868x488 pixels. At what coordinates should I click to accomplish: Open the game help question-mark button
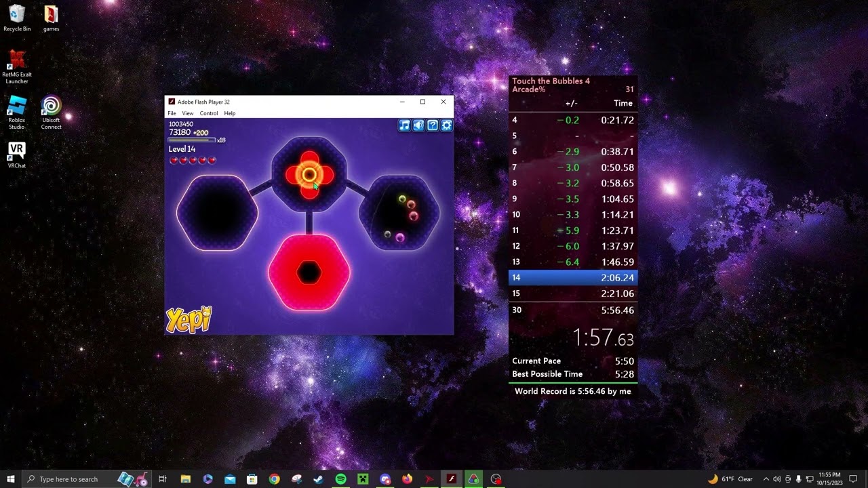pyautogui.click(x=433, y=125)
